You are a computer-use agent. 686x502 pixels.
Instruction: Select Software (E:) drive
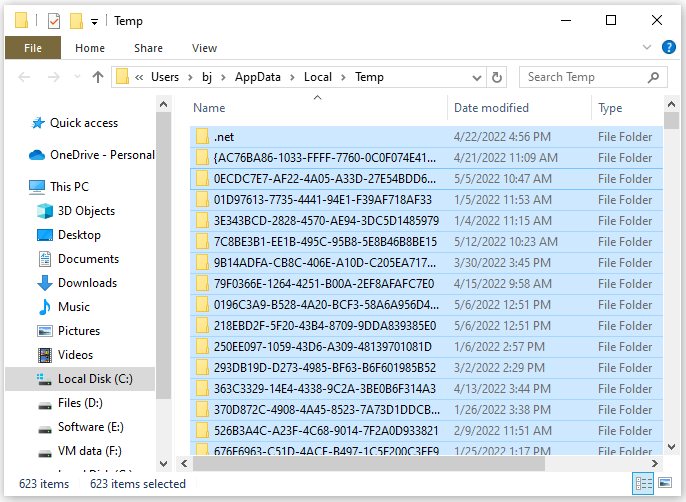point(80,427)
